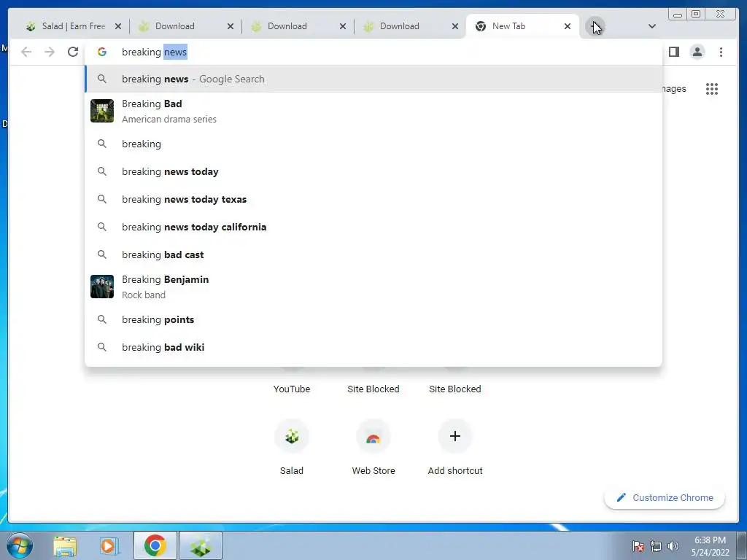Open the Salad shortcut tile
The image size is (747, 560).
pos(292,447)
